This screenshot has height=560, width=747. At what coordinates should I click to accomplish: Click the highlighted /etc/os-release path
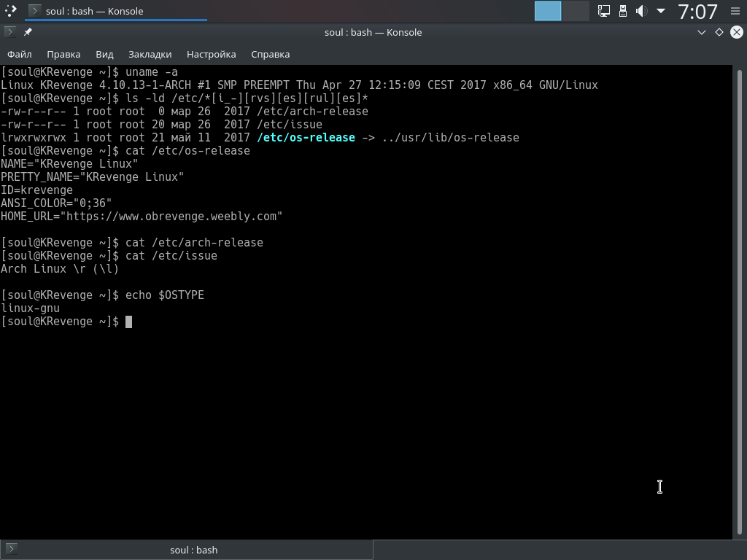pyautogui.click(x=306, y=138)
